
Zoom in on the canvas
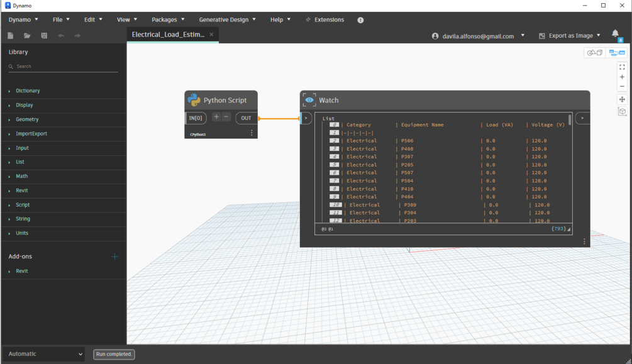click(x=622, y=77)
